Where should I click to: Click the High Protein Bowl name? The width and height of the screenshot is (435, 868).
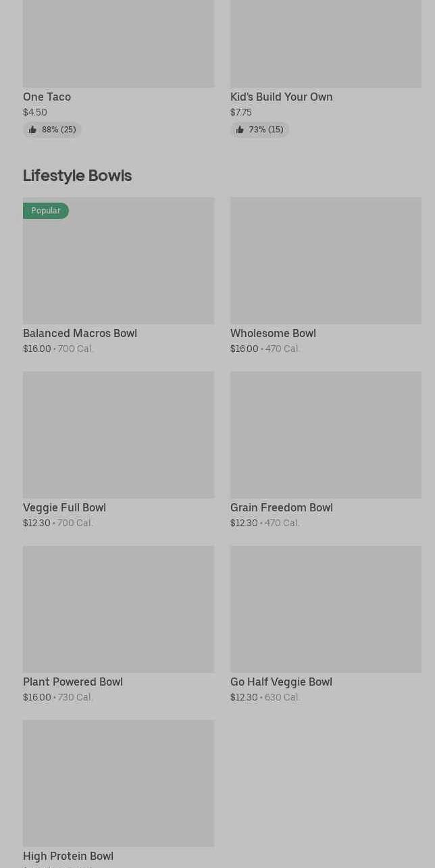68,856
